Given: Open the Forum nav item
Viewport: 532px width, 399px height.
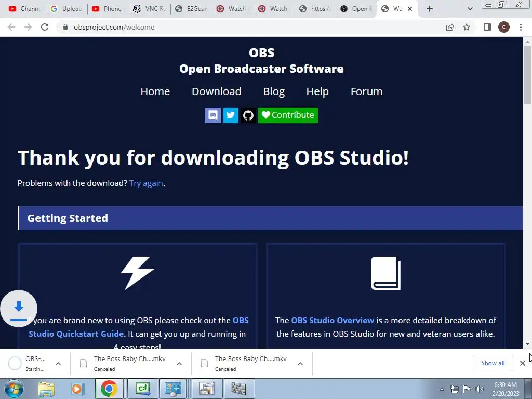Looking at the screenshot, I should (x=366, y=91).
